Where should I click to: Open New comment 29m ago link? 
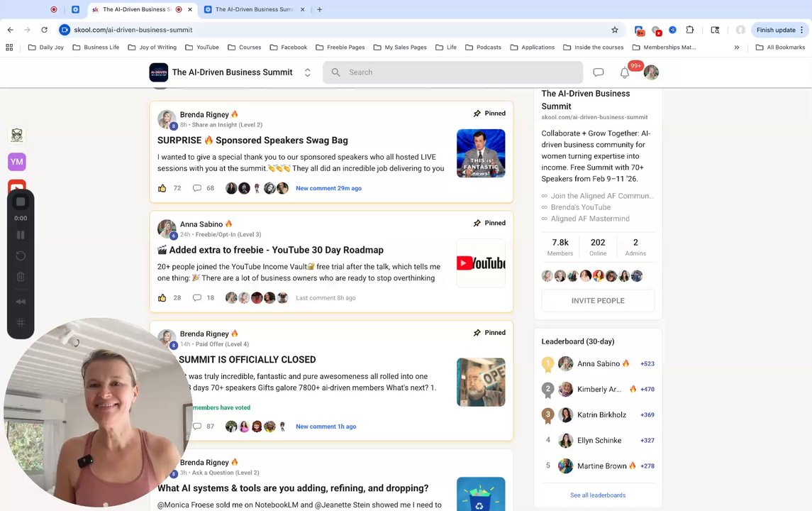tap(328, 189)
